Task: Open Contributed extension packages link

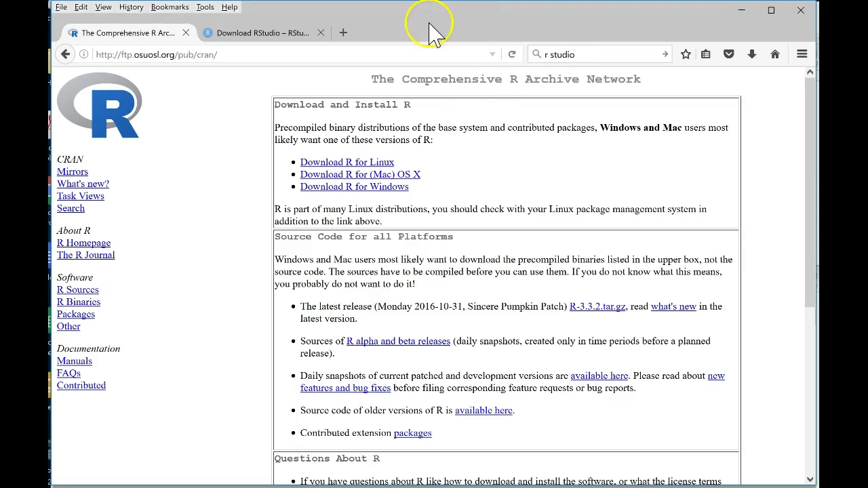Action: pyautogui.click(x=412, y=432)
